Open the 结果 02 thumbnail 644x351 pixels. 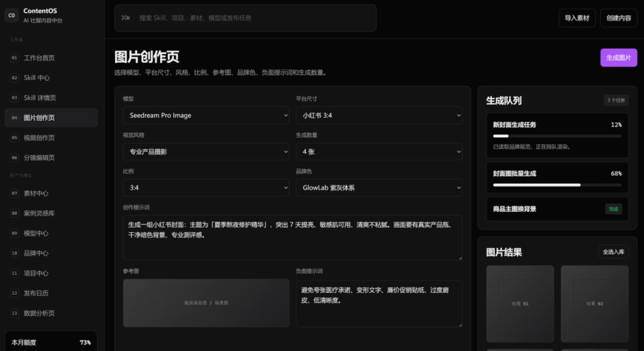pyautogui.click(x=595, y=304)
